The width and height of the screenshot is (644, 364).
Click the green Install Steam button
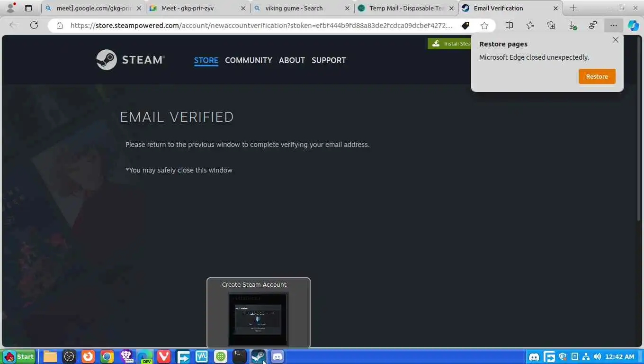pyautogui.click(x=449, y=44)
